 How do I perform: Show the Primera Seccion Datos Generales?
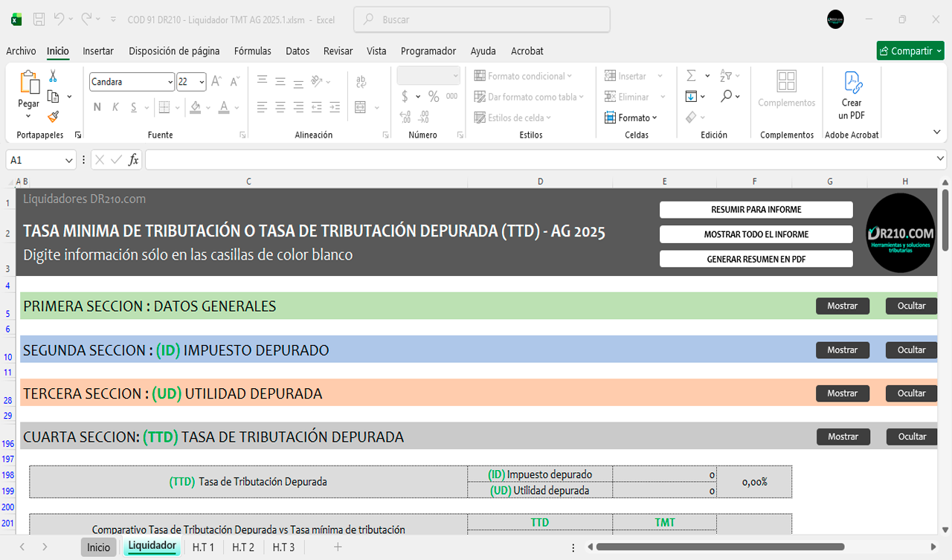point(842,306)
